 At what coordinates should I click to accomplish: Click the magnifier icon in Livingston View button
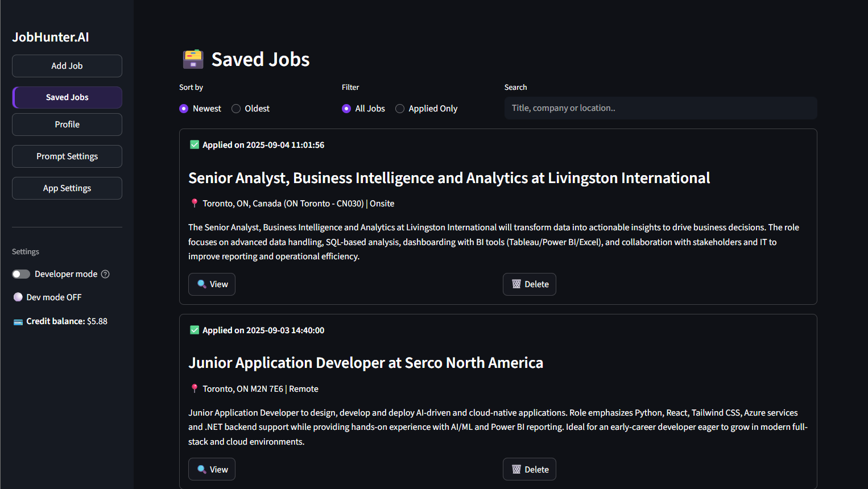(x=202, y=284)
